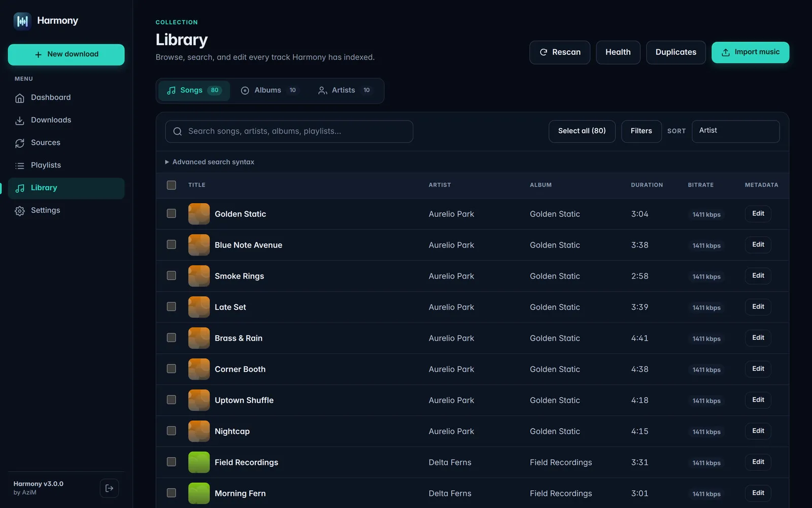The height and width of the screenshot is (508, 812).
Task: Click the green cover thumbnail for Morning Fern
Action: [199, 493]
